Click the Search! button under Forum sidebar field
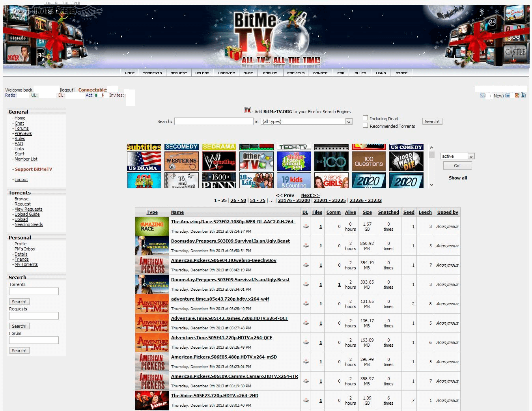The image size is (532, 411). [x=19, y=351]
